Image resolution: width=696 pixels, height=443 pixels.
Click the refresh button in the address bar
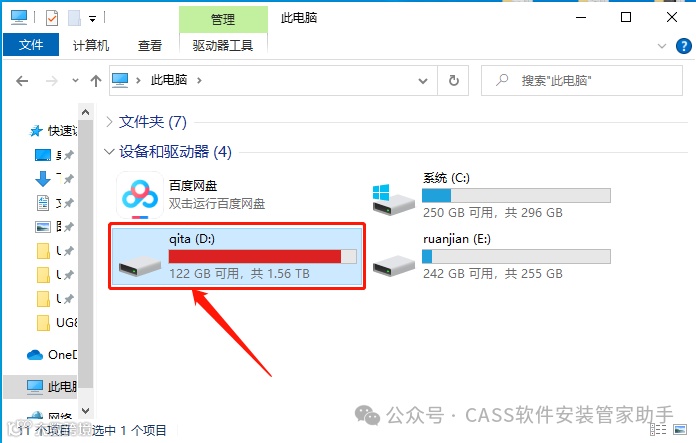pos(453,80)
